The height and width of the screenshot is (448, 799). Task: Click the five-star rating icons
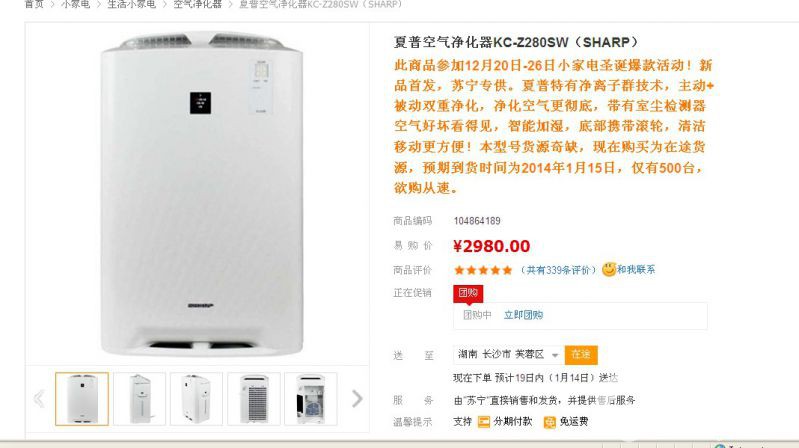pyautogui.click(x=483, y=270)
